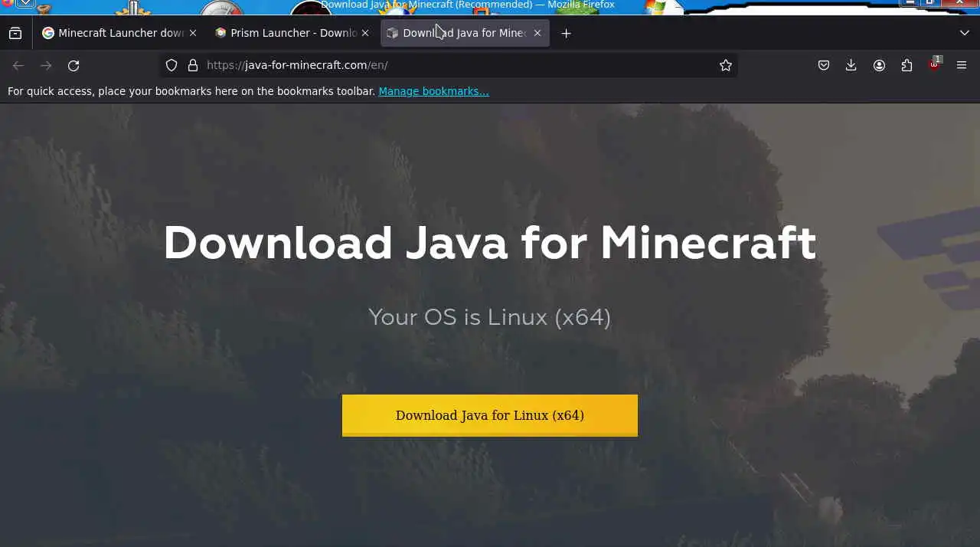
Task: Open a new tab
Action: (566, 33)
